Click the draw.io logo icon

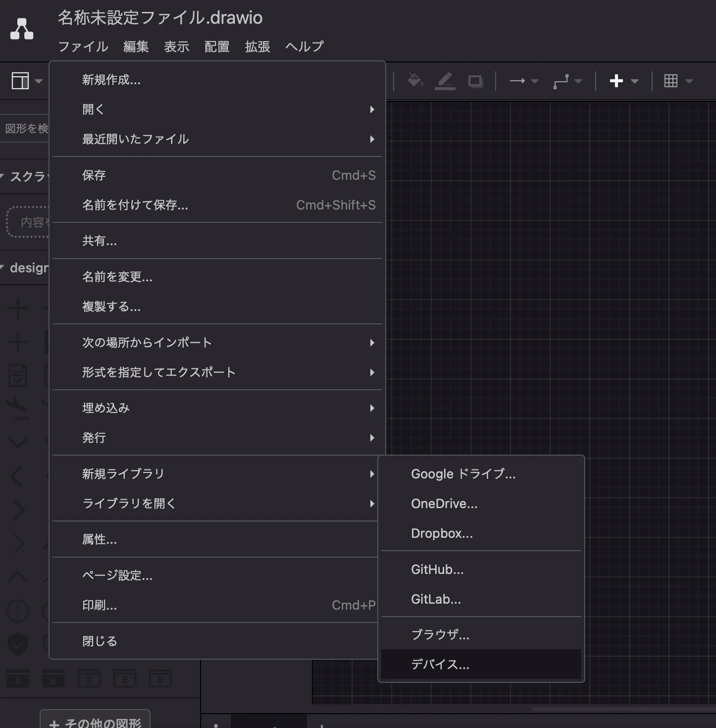click(22, 29)
